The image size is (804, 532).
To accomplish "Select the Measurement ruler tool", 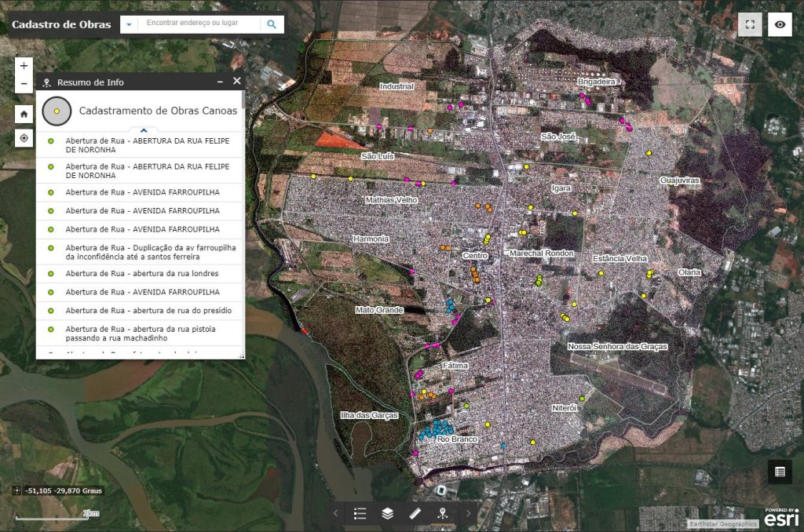I will coord(416,514).
